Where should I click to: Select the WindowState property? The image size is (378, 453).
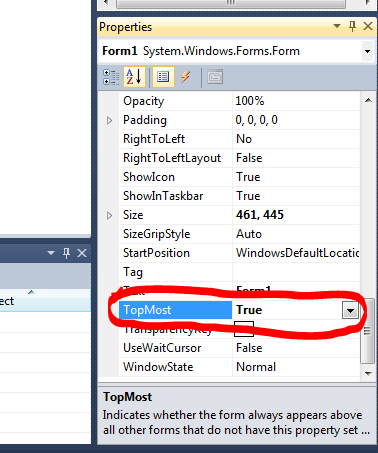pos(175,367)
